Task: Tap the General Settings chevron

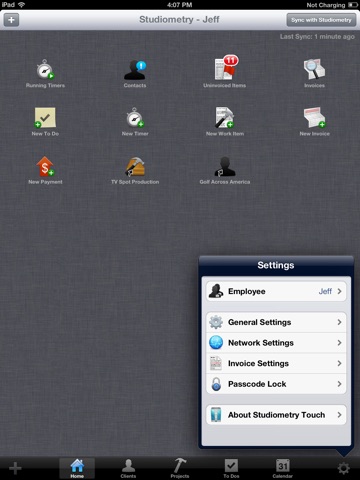Action: click(x=339, y=322)
